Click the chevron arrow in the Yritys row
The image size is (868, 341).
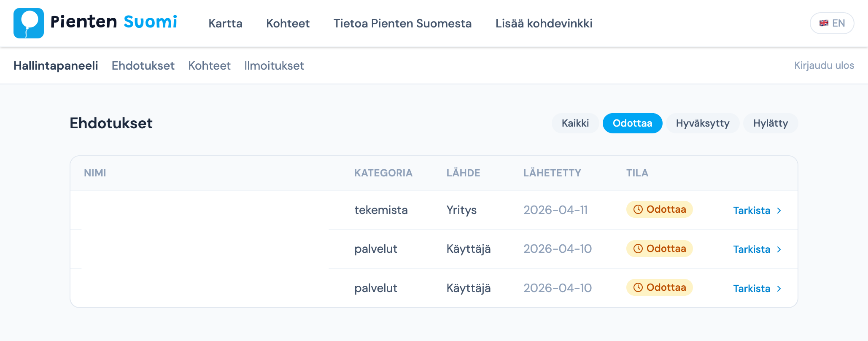779,211
